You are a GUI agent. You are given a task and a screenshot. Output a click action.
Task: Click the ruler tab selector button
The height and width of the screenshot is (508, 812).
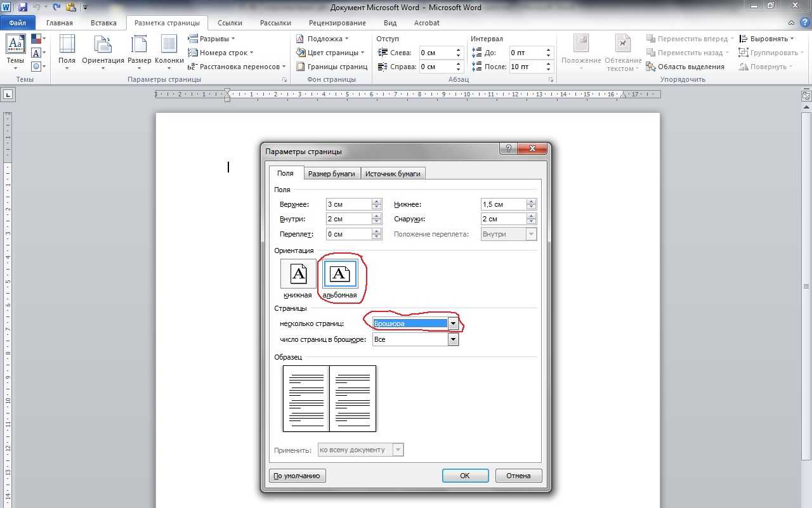(x=8, y=94)
